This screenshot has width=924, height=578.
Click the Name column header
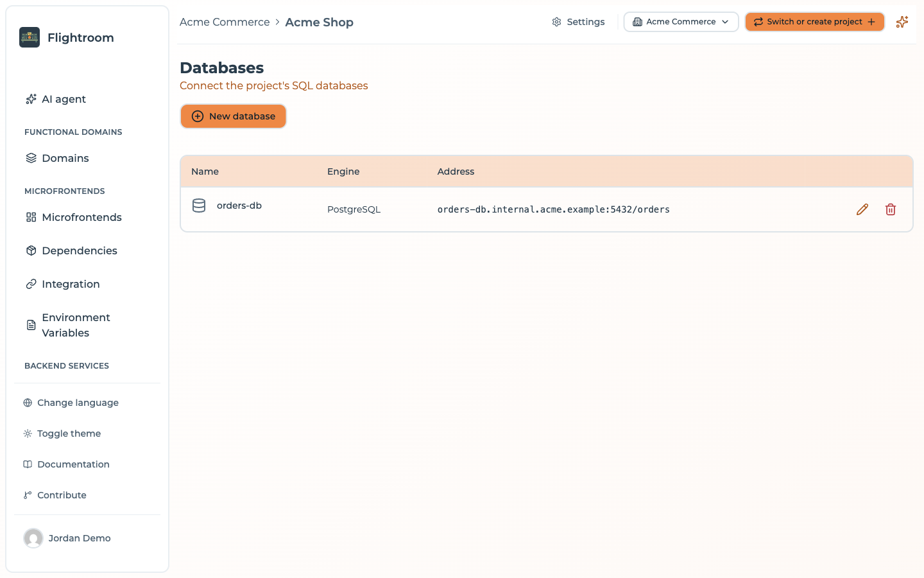click(205, 171)
